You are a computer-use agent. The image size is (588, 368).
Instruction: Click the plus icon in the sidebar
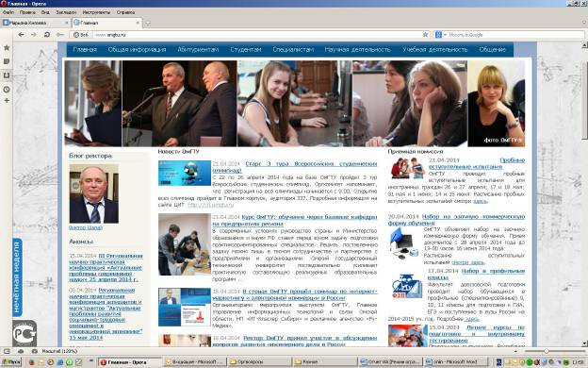7,101
